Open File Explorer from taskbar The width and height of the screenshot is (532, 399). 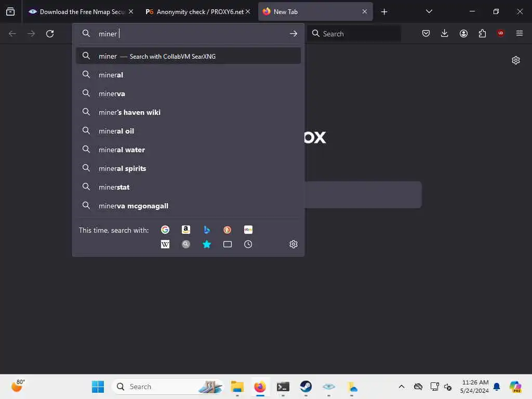(x=237, y=387)
